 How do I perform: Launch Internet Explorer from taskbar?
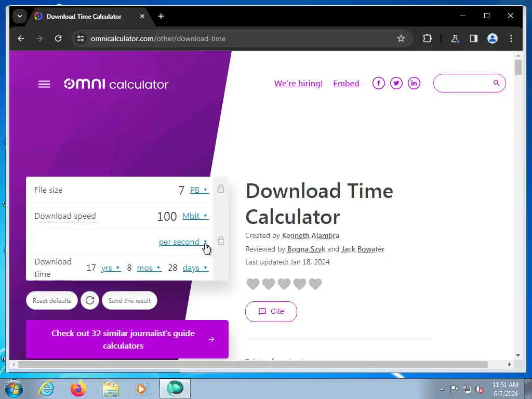[x=46, y=389]
